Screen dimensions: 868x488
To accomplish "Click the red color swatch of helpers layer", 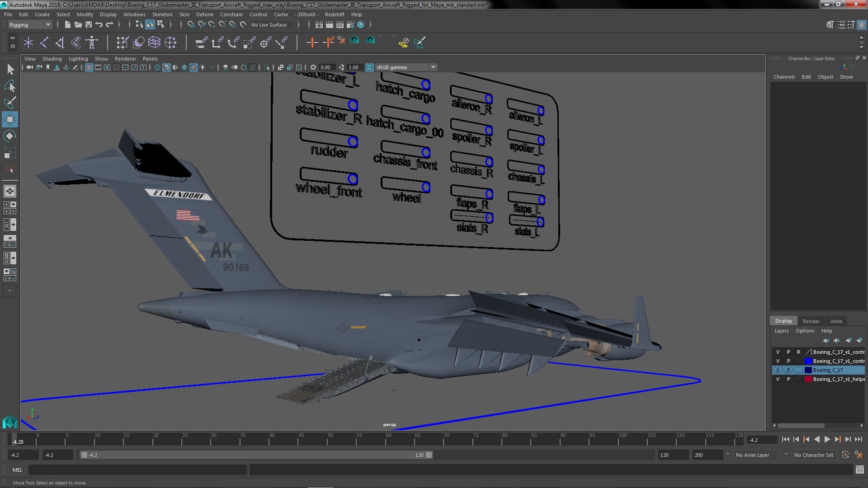I will pos(808,379).
